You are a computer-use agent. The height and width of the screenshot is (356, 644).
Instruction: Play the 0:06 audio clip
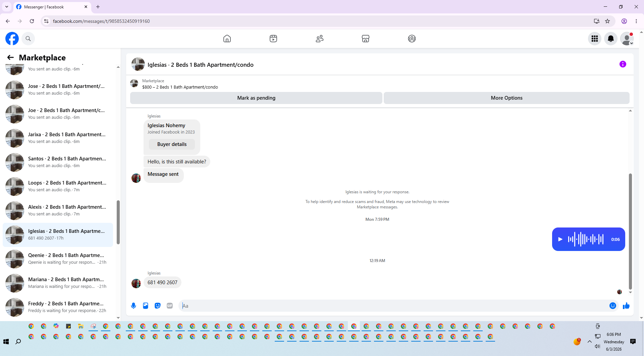pyautogui.click(x=560, y=239)
